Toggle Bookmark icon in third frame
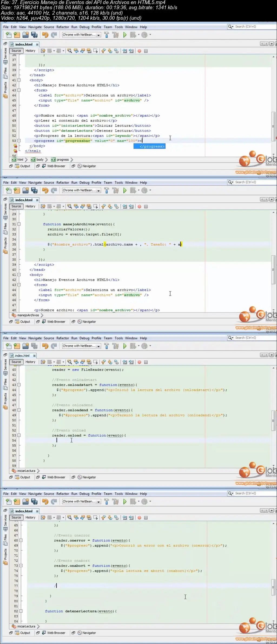The image size is (277, 644). click(x=117, y=362)
